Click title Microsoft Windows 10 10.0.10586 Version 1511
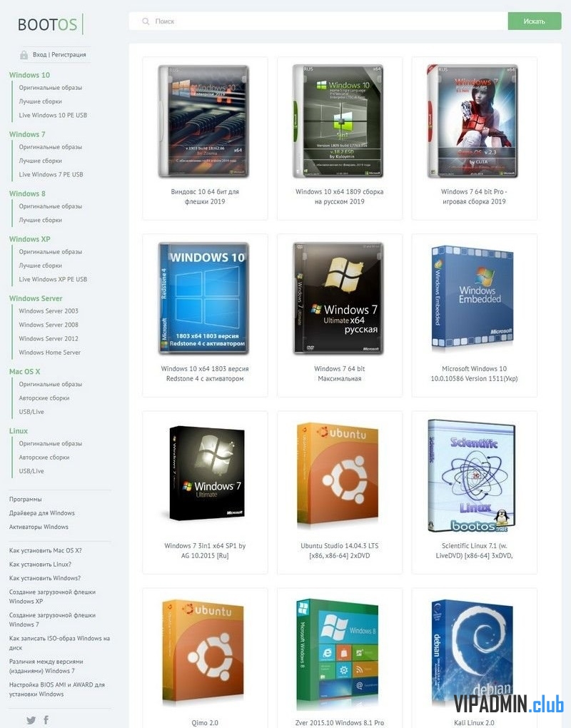The width and height of the screenshot is (571, 728). 474,374
